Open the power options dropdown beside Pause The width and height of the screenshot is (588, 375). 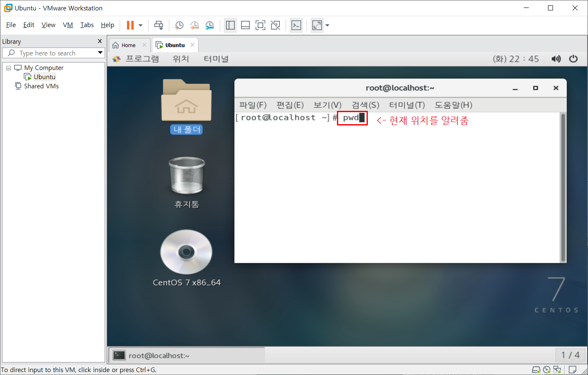(141, 25)
